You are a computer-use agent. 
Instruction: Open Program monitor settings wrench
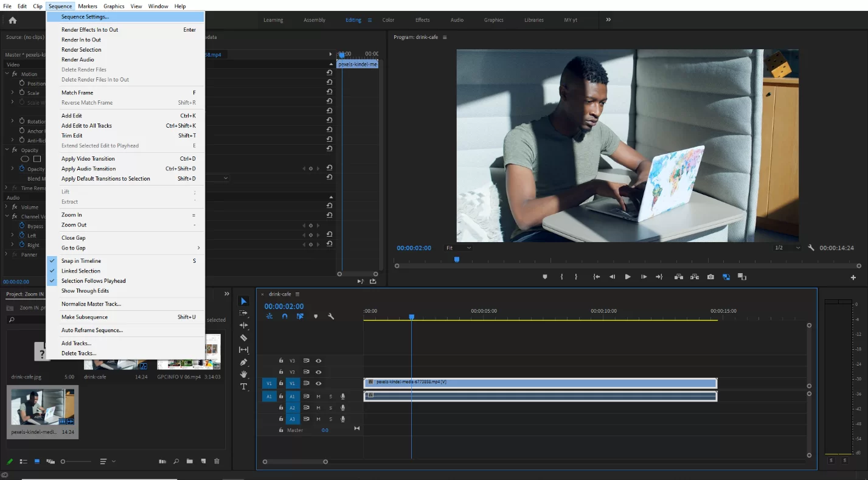click(x=811, y=248)
